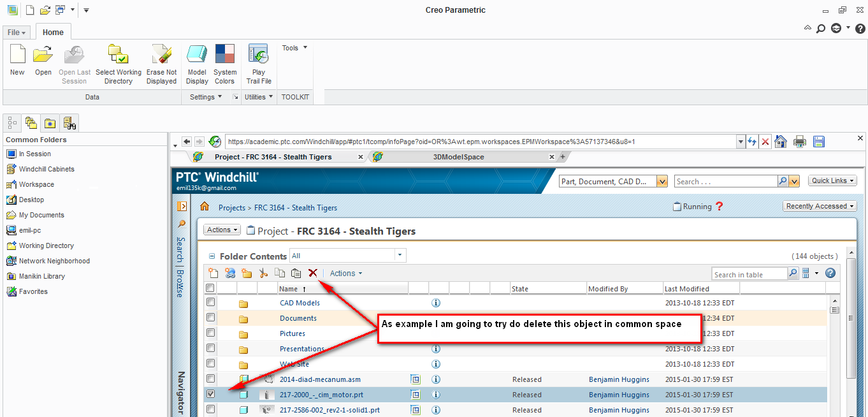The image size is (868, 417).
Task: Open the Quick Links dropdown
Action: pyautogui.click(x=832, y=181)
